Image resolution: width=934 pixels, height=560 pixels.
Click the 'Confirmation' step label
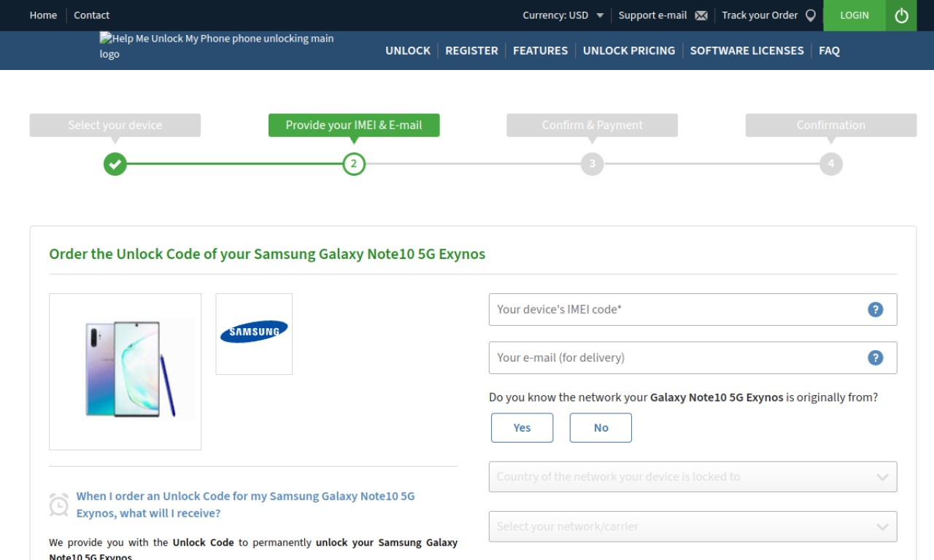pyautogui.click(x=830, y=125)
